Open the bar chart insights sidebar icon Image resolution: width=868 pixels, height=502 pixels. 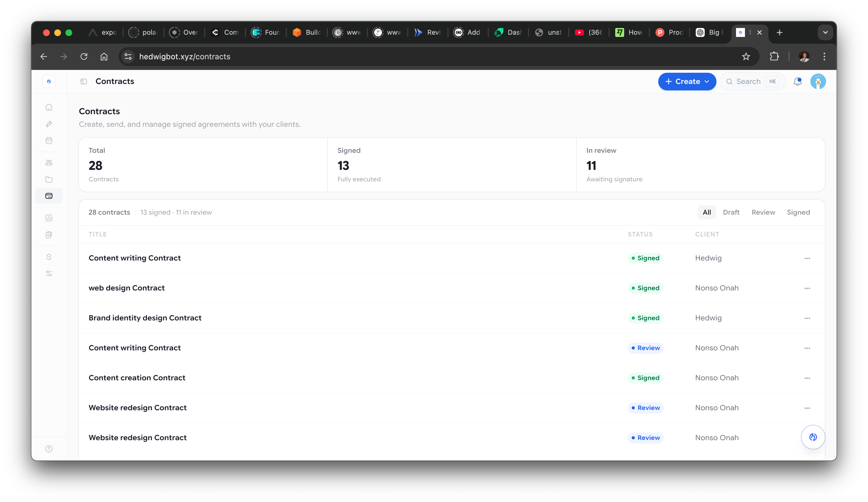[49, 218]
